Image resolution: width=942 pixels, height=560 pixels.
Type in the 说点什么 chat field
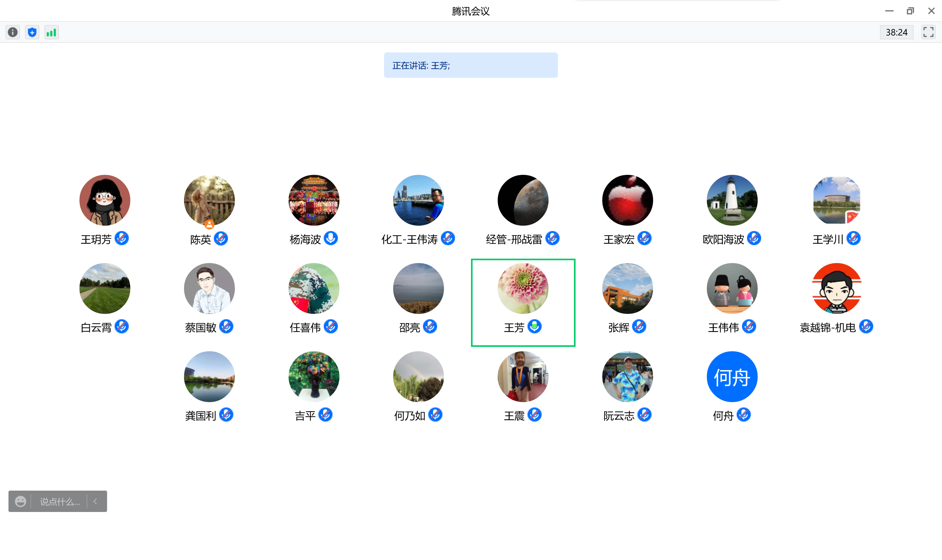click(x=60, y=502)
